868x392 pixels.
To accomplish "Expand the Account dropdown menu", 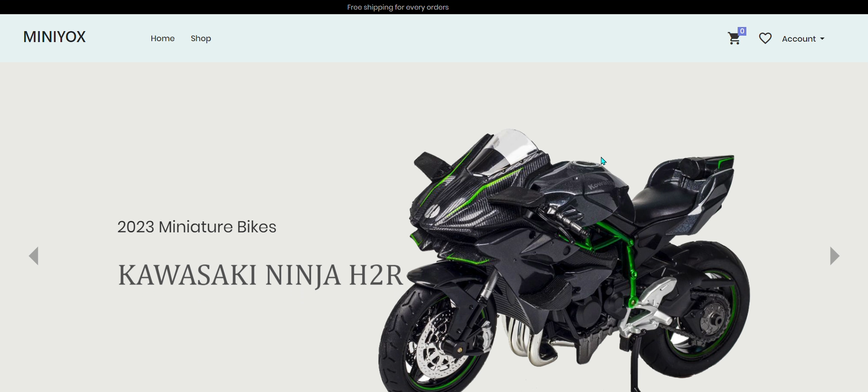I will pyautogui.click(x=799, y=39).
